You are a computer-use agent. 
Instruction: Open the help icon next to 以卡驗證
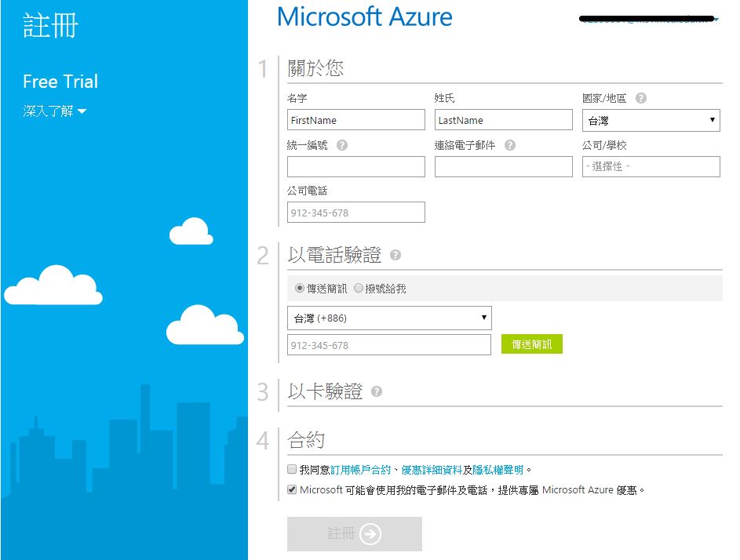pyautogui.click(x=377, y=391)
